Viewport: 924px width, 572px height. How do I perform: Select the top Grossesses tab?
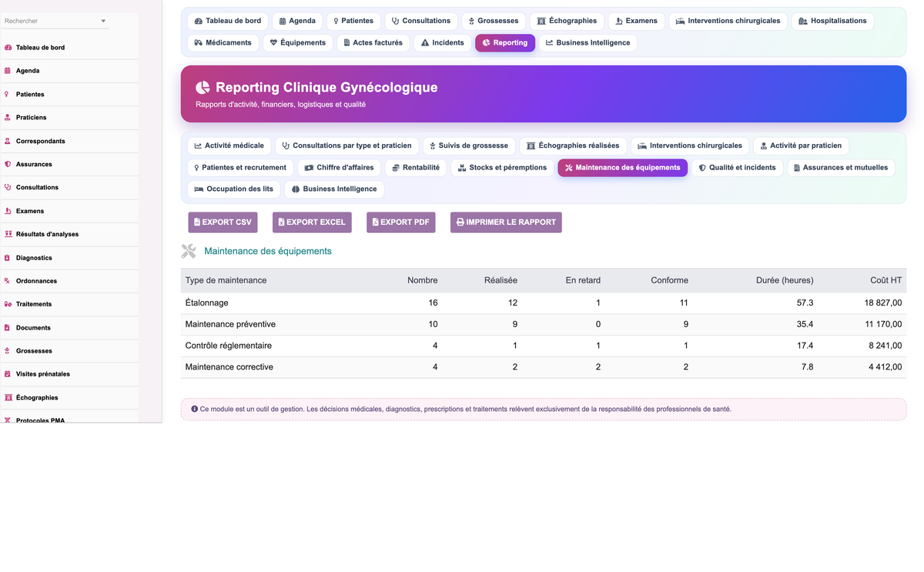click(x=493, y=21)
